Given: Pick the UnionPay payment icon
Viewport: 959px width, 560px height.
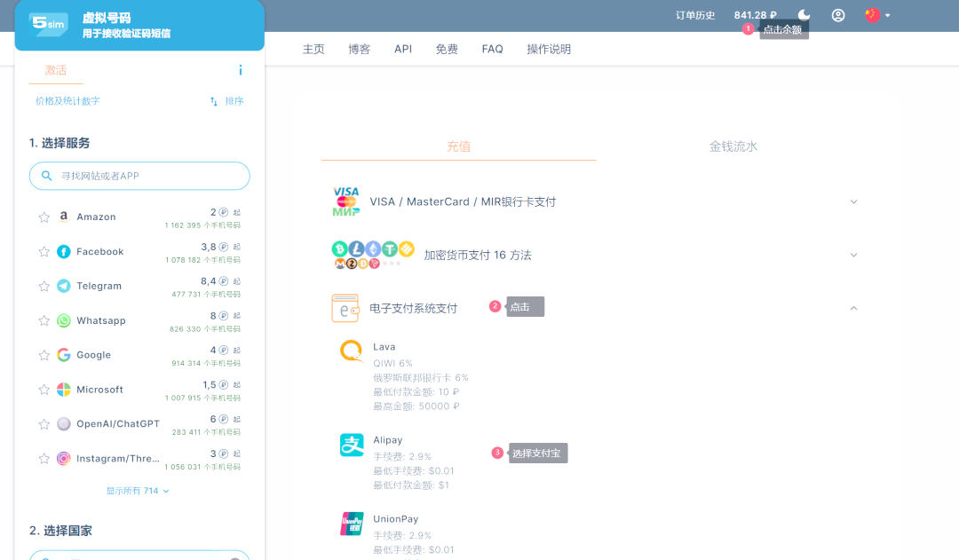Looking at the screenshot, I should (352, 524).
